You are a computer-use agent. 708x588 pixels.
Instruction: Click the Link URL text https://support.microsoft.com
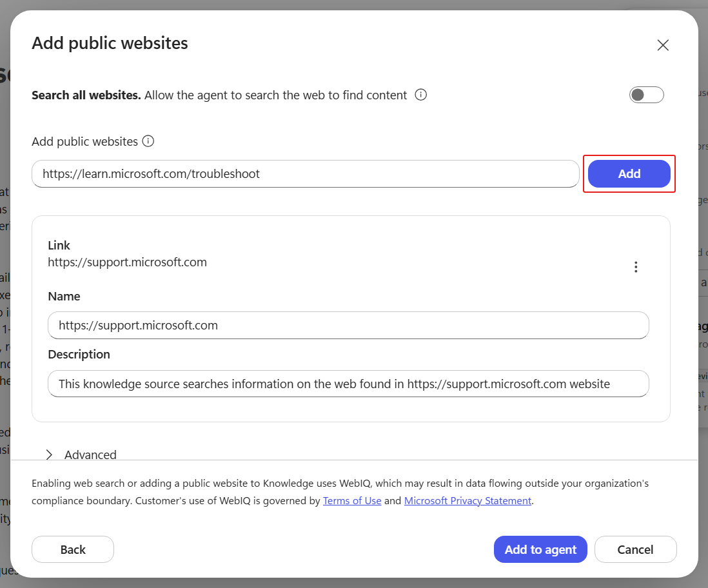127,262
